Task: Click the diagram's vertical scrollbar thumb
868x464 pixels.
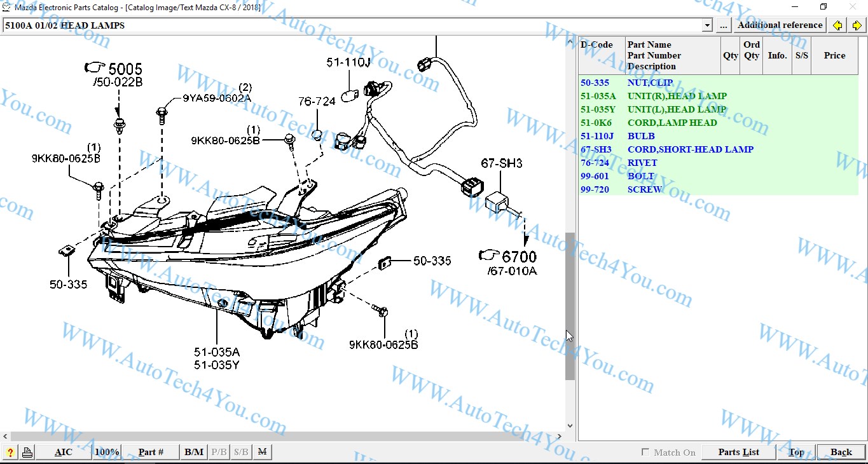Action: coord(570,305)
